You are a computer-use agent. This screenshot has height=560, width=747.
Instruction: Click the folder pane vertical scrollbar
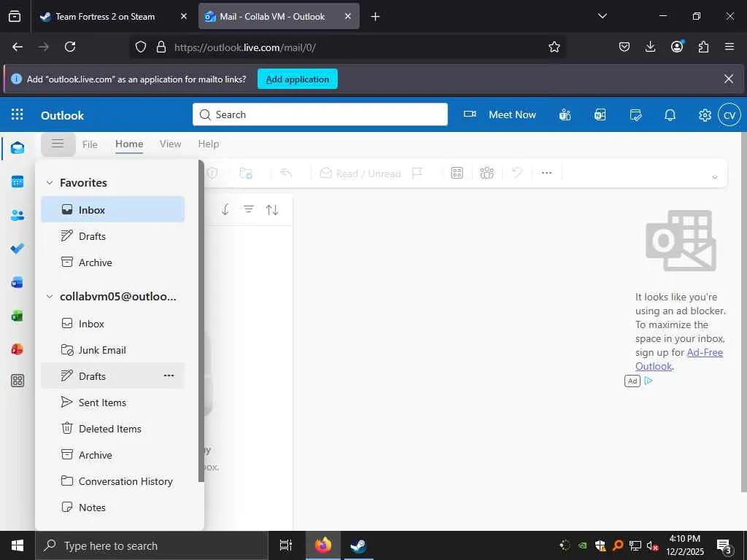tap(201, 322)
